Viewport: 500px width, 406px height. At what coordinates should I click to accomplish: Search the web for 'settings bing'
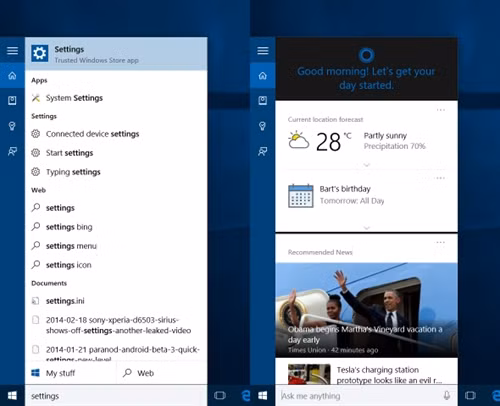116,227
